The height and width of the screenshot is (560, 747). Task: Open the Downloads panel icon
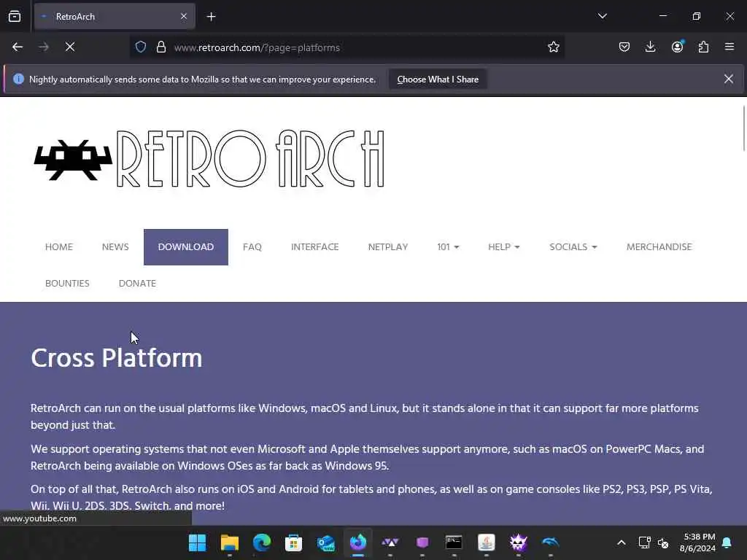click(x=650, y=47)
